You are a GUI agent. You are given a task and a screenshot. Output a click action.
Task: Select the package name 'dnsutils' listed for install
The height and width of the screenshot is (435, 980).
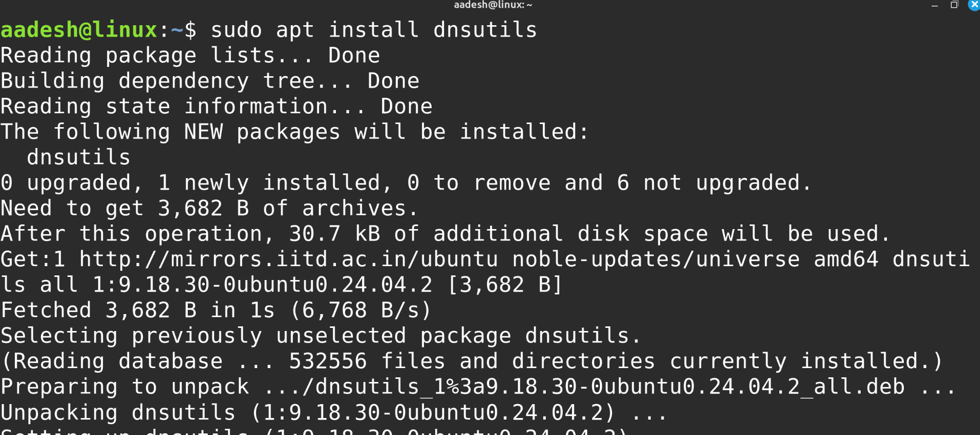tap(78, 156)
